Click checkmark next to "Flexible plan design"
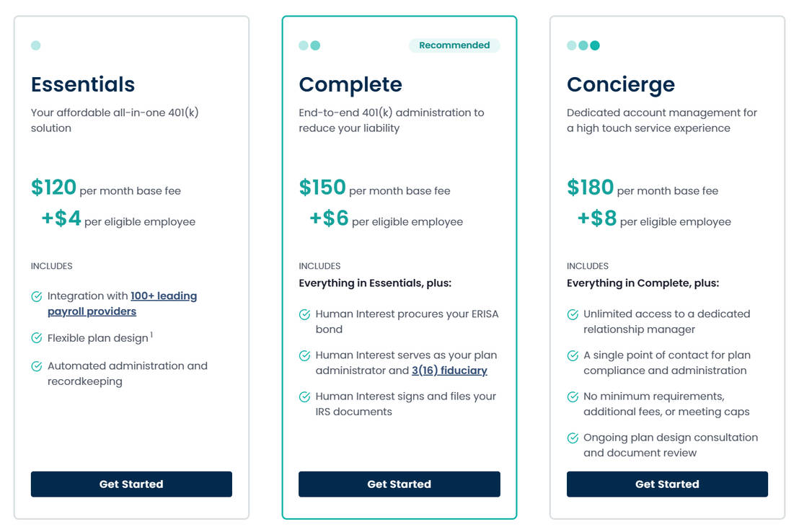Screen dimensions: 799x532 [x=35, y=337]
